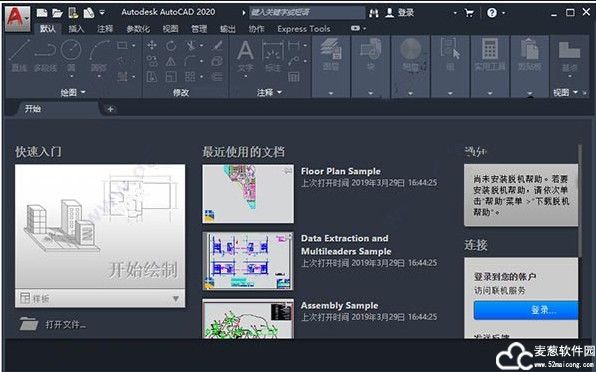
Task: Click the Help question mark icon
Action: [x=492, y=13]
